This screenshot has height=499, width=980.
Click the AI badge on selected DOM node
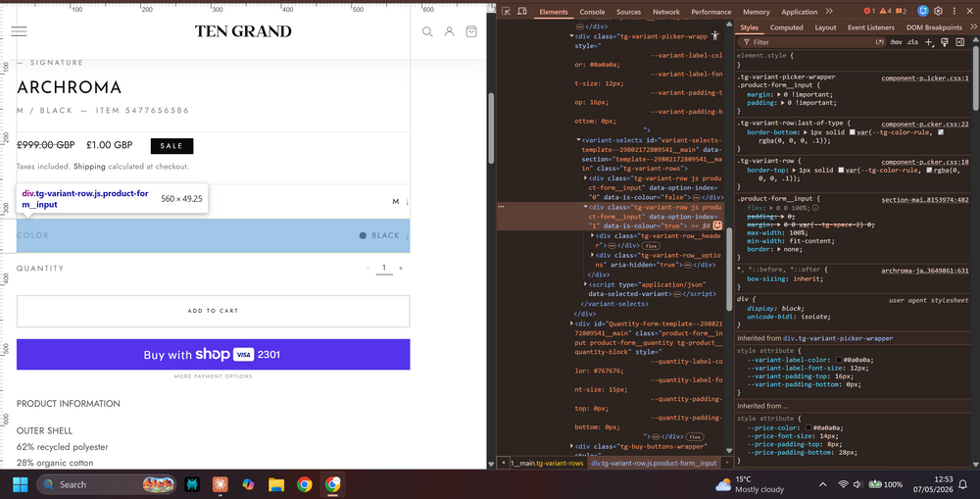(717, 225)
